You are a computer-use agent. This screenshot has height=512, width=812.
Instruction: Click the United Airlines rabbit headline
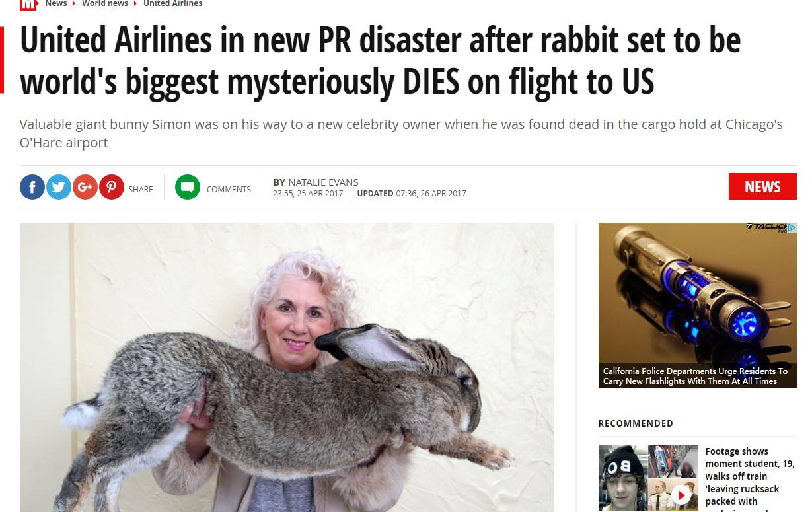pyautogui.click(x=380, y=61)
